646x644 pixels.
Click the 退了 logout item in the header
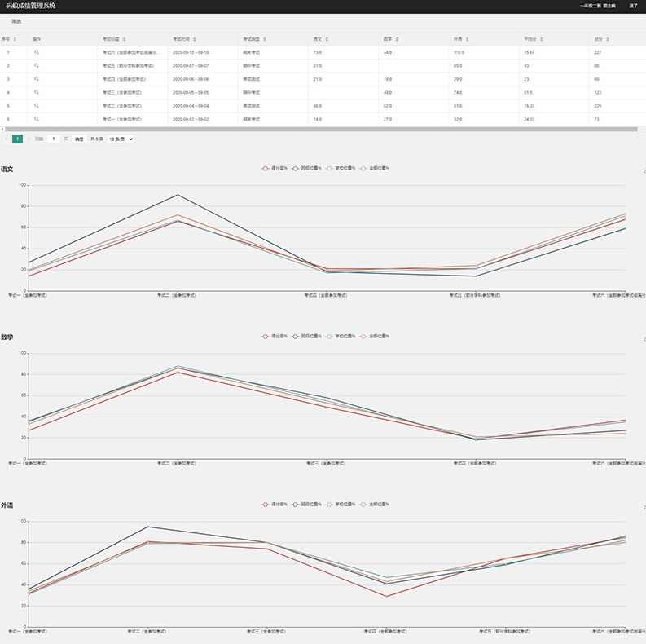point(634,6)
